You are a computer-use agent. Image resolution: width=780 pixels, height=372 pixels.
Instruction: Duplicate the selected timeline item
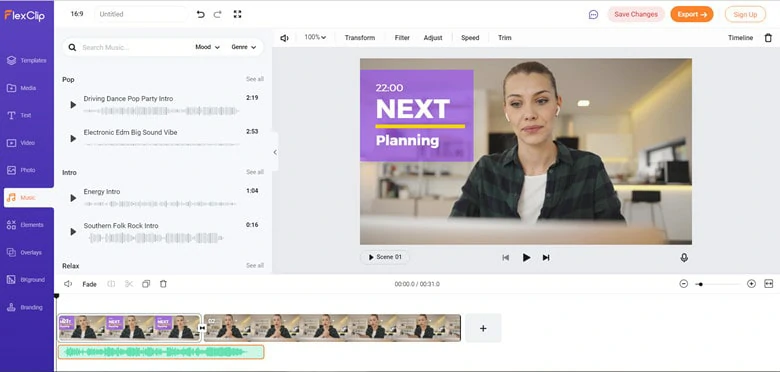point(146,284)
